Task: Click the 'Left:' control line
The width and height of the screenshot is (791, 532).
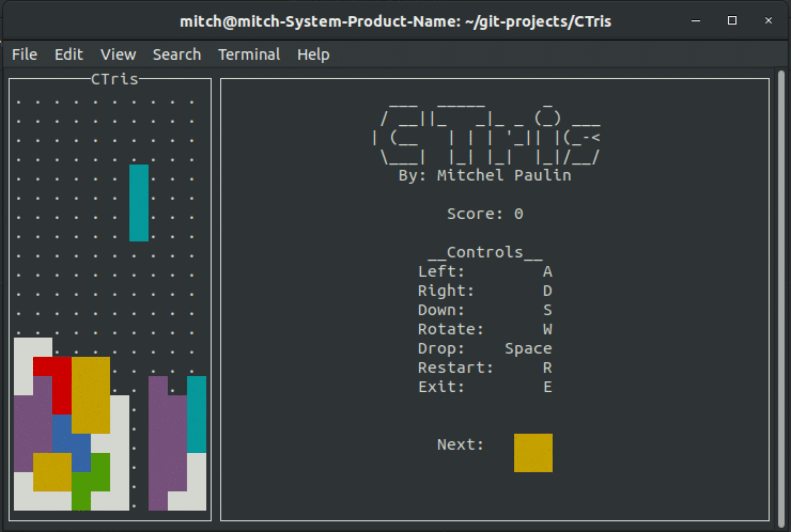Action: coord(485,272)
